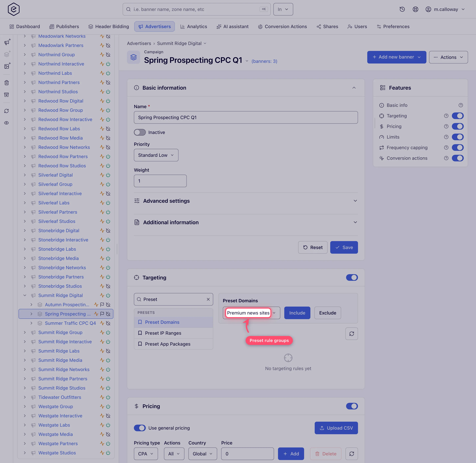The height and width of the screenshot is (463, 476).
Task: Click the eye icon in left sidebar
Action: [x=7, y=123]
